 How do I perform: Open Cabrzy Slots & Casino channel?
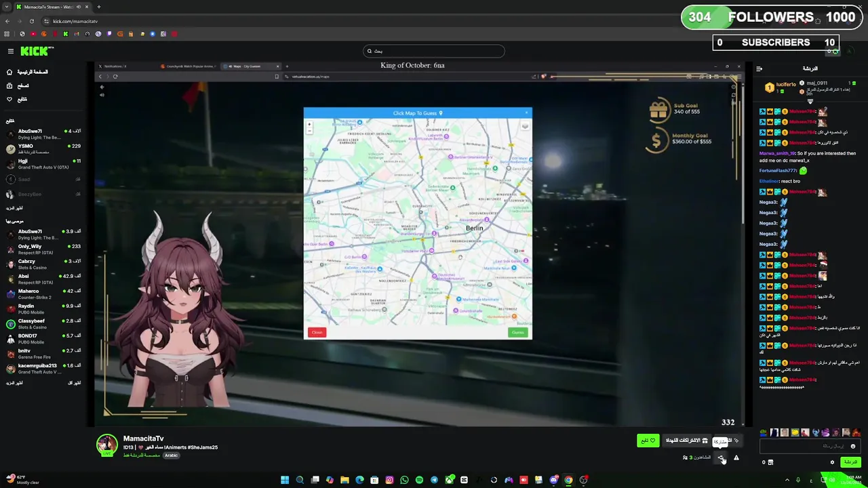44,264
